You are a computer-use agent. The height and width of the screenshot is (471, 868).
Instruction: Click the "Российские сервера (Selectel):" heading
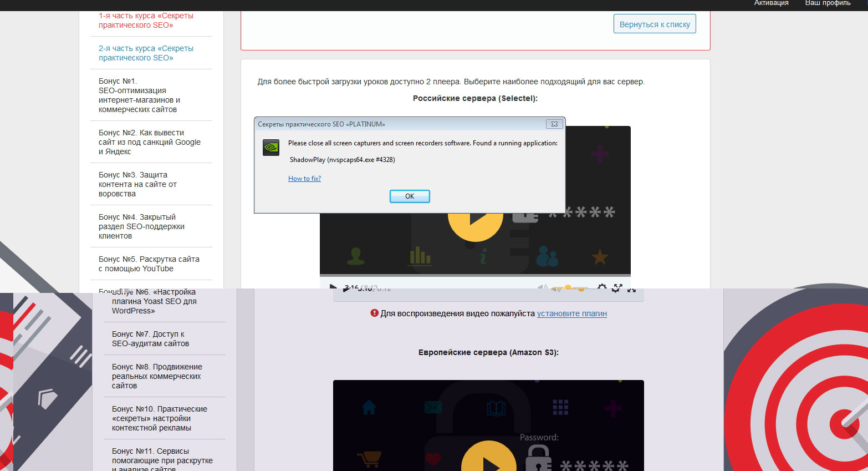475,98
